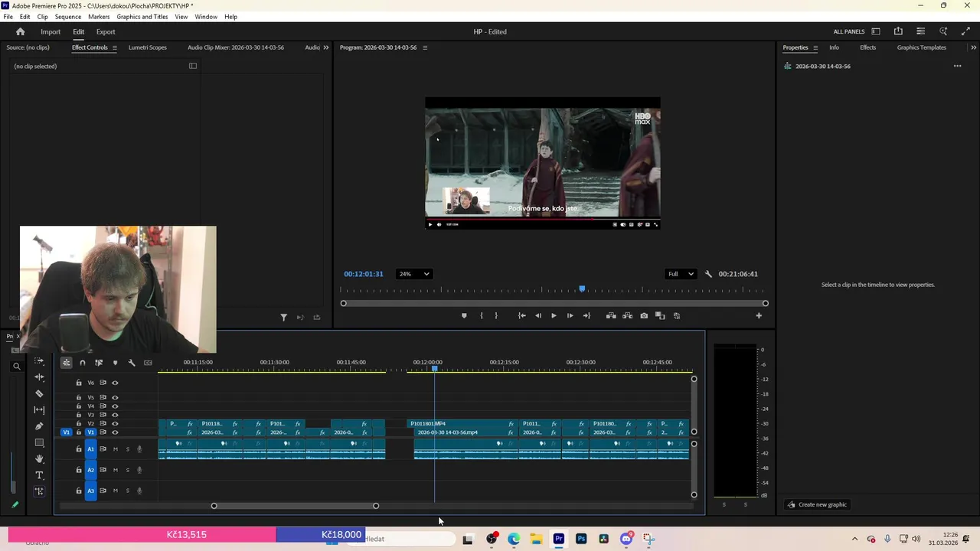Open the workspaces layout icon
Image resolution: width=980 pixels, height=551 pixels.
coord(876,31)
